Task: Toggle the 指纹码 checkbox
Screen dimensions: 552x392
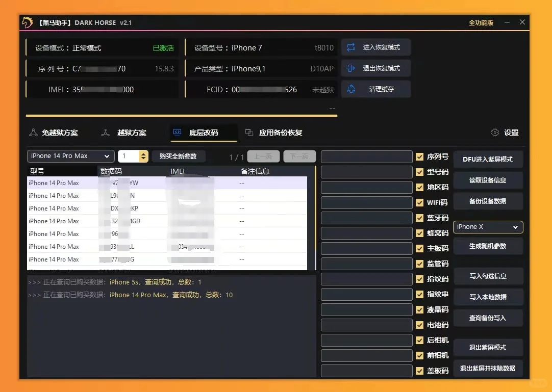Action: 420,279
